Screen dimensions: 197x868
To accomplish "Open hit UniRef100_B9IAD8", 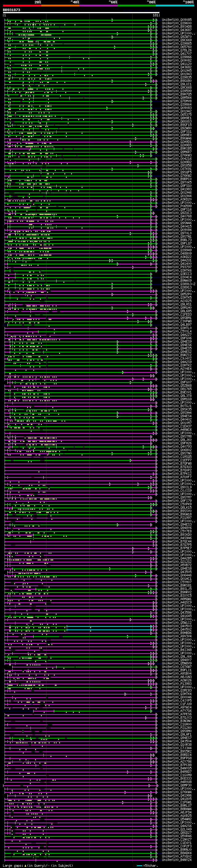I will pyautogui.click(x=177, y=26).
